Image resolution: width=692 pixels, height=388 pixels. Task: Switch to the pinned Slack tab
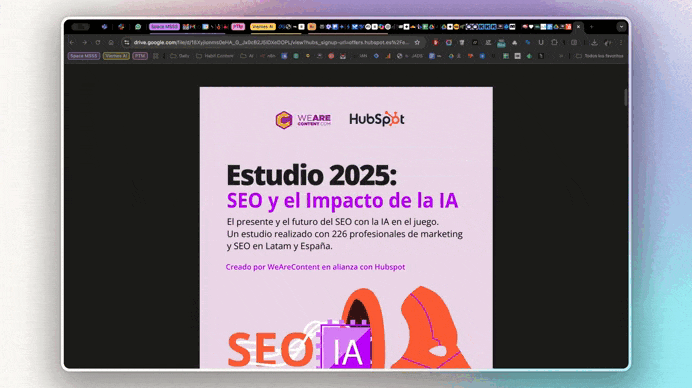(x=121, y=27)
